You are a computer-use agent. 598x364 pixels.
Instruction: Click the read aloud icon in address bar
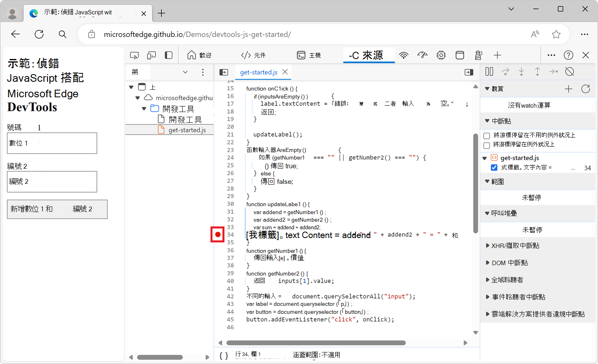tap(535, 34)
